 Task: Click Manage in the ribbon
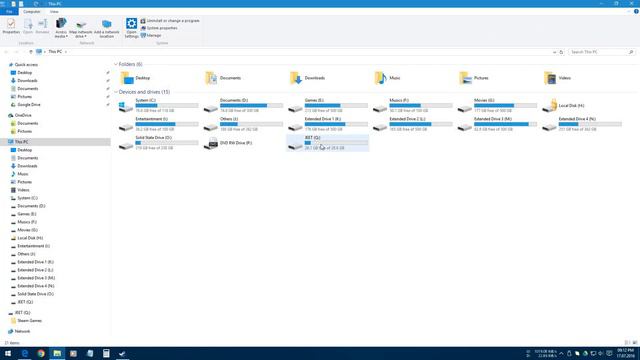(x=151, y=36)
